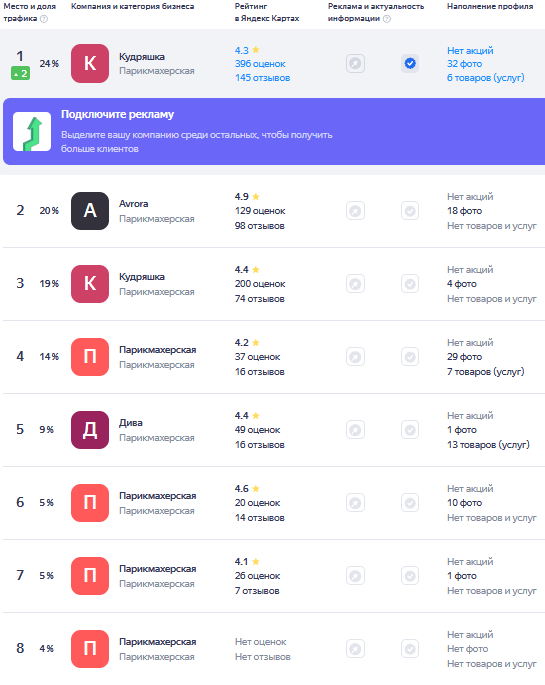The image size is (545, 685).
Task: Click the green arrow ad promotion icon
Action: [32, 131]
